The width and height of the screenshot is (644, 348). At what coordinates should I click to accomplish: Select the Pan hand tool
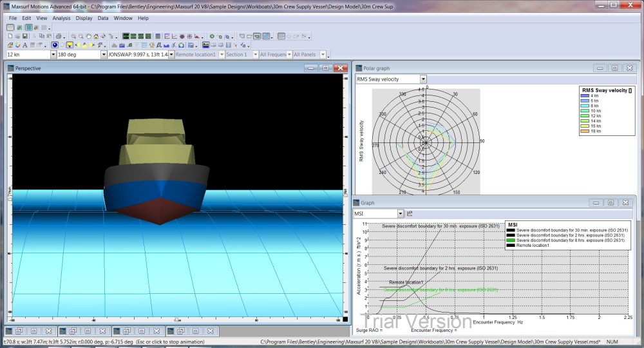pyautogui.click(x=88, y=36)
